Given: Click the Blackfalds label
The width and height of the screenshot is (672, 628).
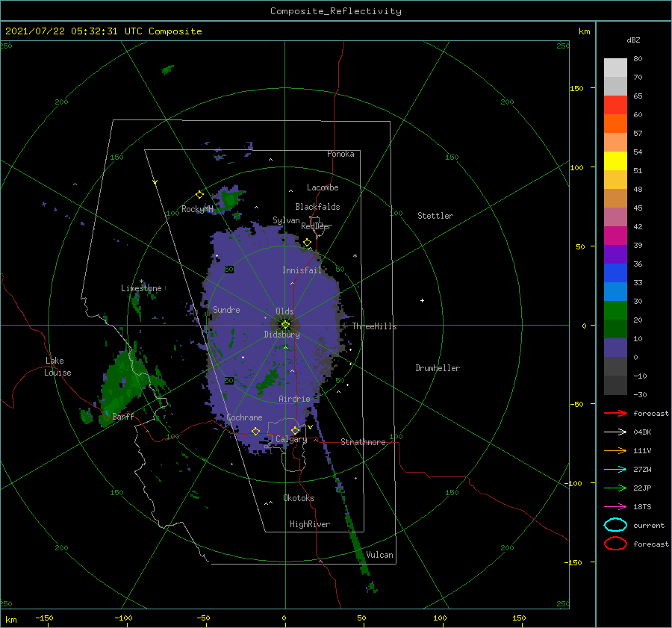Looking at the screenshot, I should tap(317, 207).
